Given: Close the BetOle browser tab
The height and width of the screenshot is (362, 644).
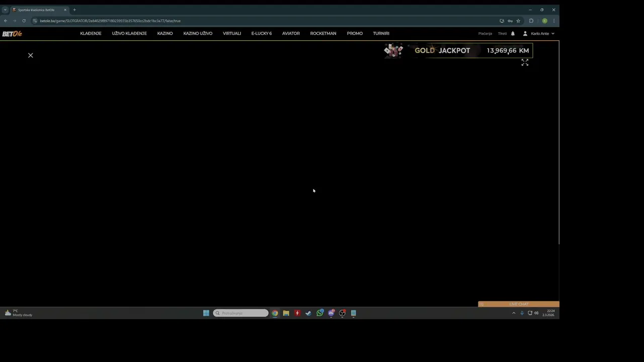Looking at the screenshot, I should [65, 10].
